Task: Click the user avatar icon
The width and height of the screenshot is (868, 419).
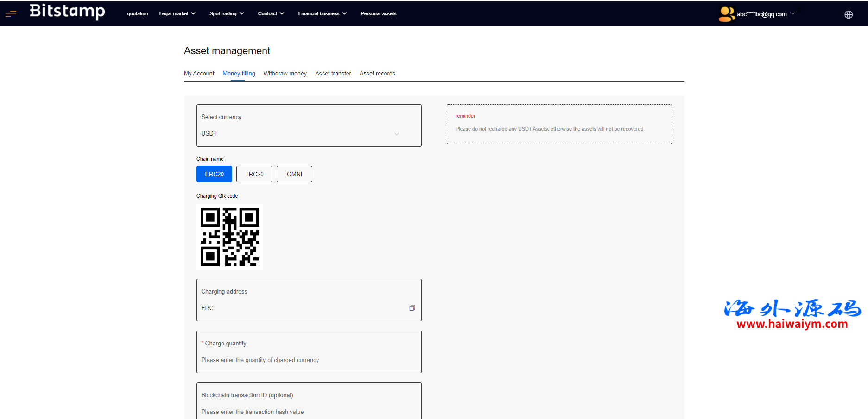Action: (726, 14)
